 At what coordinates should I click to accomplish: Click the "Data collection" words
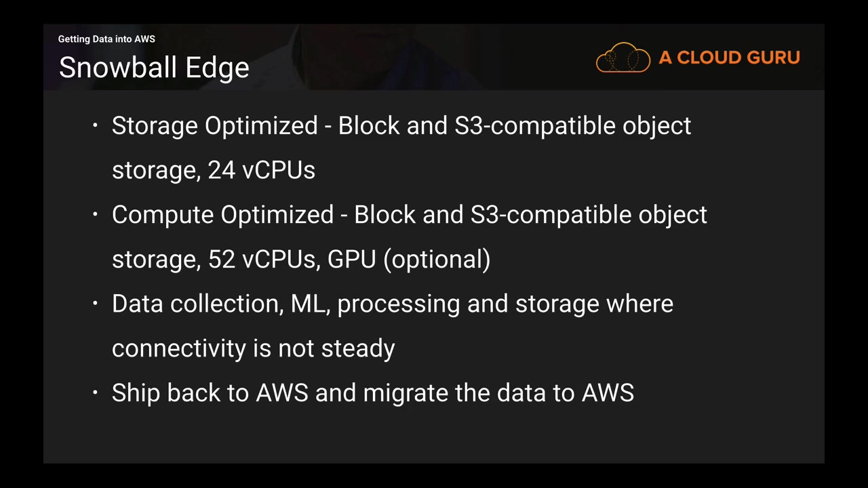pyautogui.click(x=197, y=304)
